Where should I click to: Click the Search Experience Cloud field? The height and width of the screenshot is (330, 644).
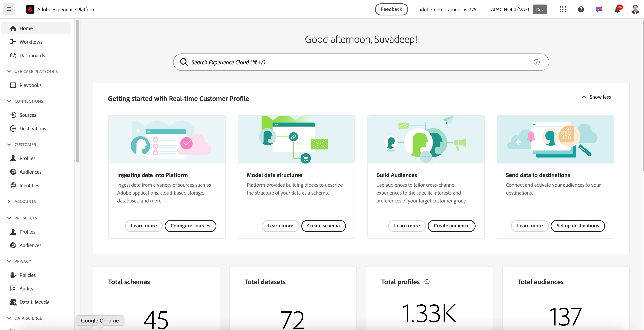coord(361,62)
